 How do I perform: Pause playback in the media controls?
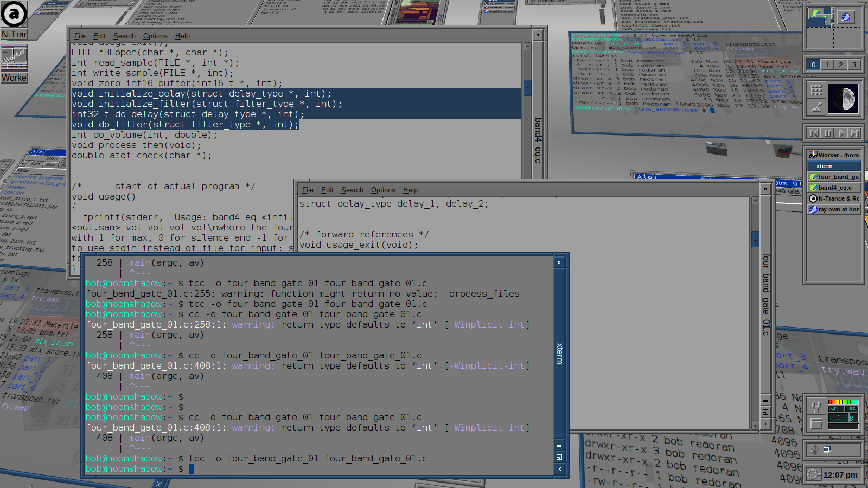(827, 133)
